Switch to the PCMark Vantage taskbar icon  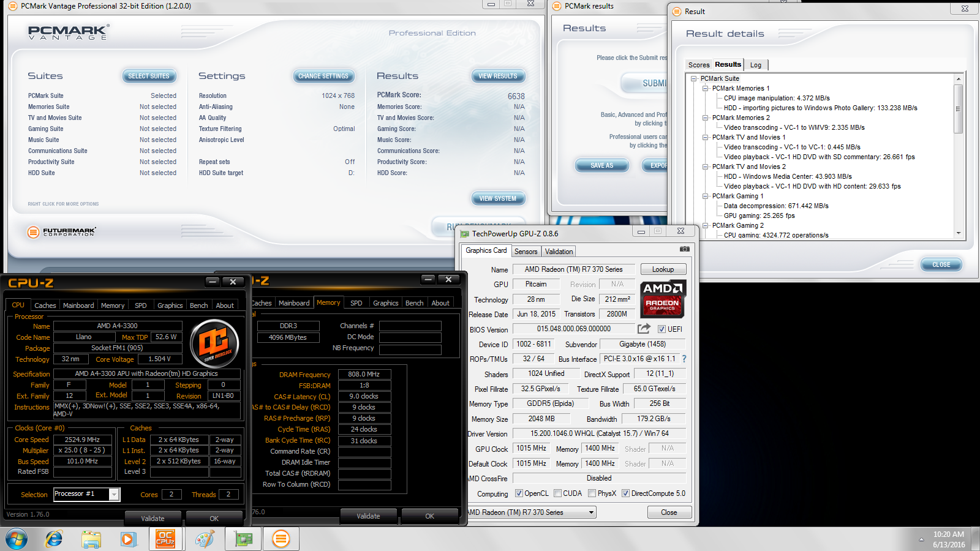[281, 539]
